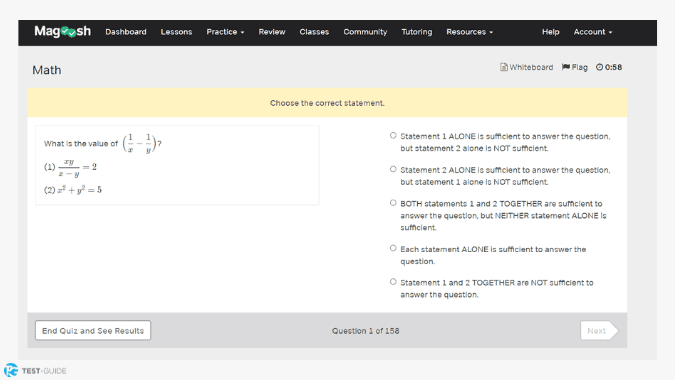Screen dimensions: 675x380
Task: Select 'Each statement ALONE is sufficient' option
Action: coord(393,248)
